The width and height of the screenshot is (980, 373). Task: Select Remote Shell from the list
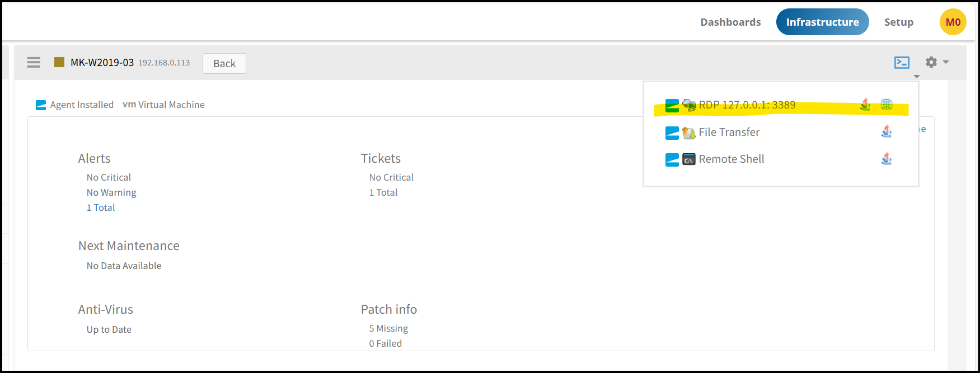click(x=731, y=159)
